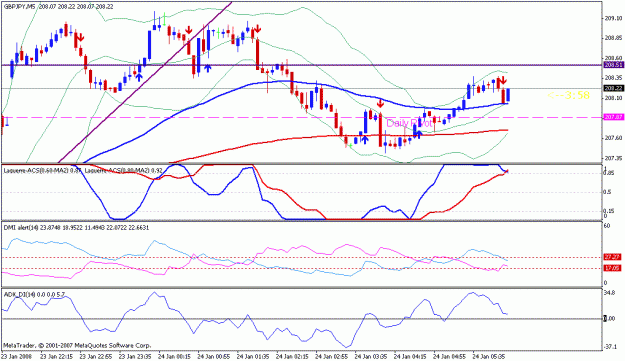Click the 23 Jan 2008 date label
625x361 pixels.
[x=16, y=356]
